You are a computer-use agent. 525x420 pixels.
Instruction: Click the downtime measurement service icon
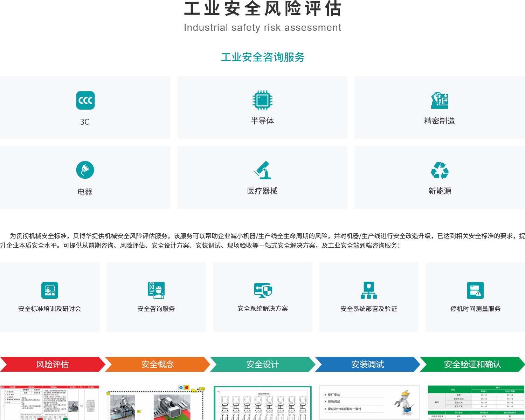tap(475, 290)
